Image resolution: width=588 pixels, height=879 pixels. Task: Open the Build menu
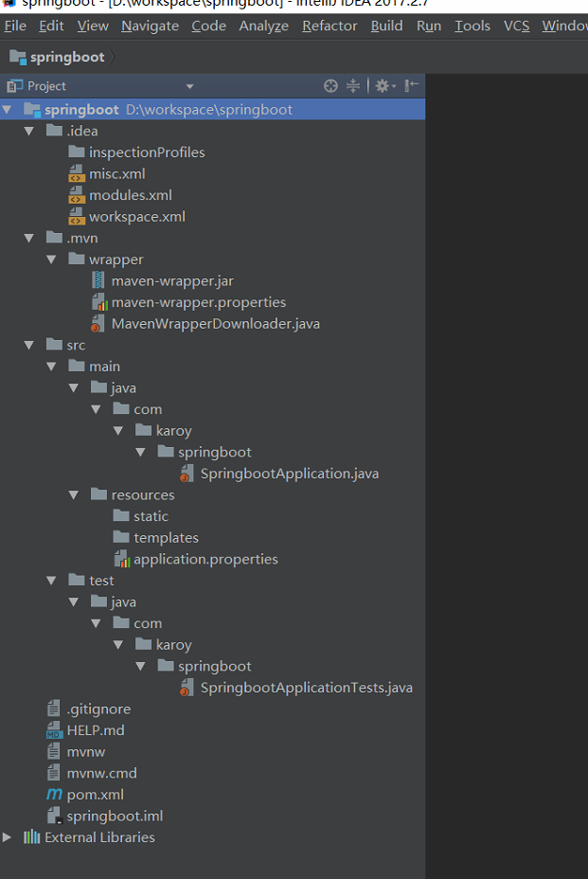[x=386, y=27]
